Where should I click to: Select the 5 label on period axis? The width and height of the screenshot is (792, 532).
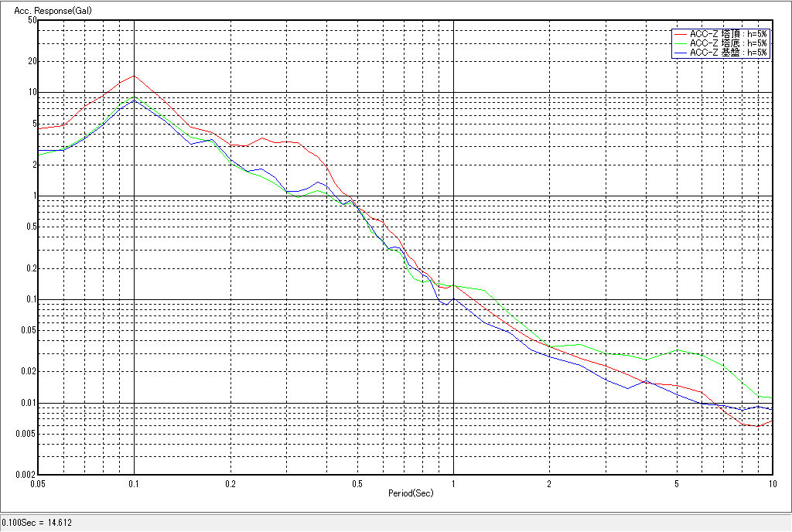pos(676,483)
